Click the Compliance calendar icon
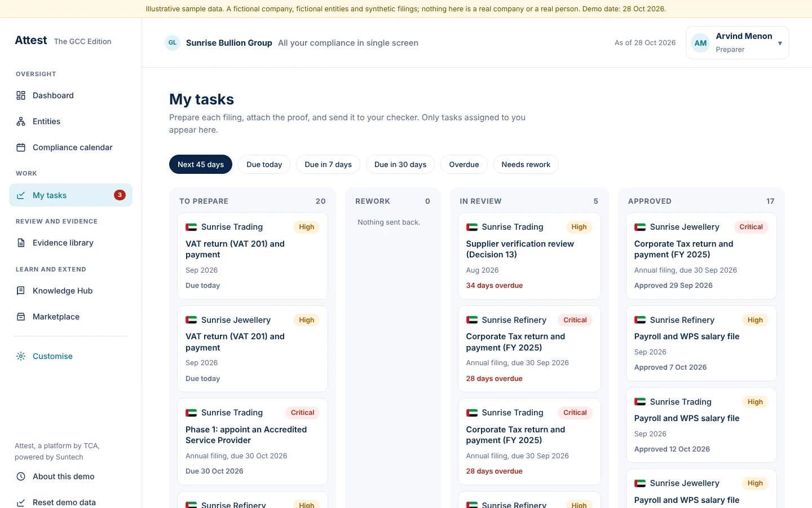The height and width of the screenshot is (508, 812). click(x=21, y=147)
